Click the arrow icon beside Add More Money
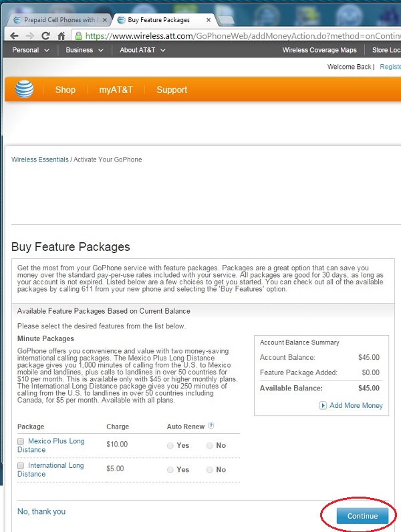401x532 pixels. coord(323,405)
